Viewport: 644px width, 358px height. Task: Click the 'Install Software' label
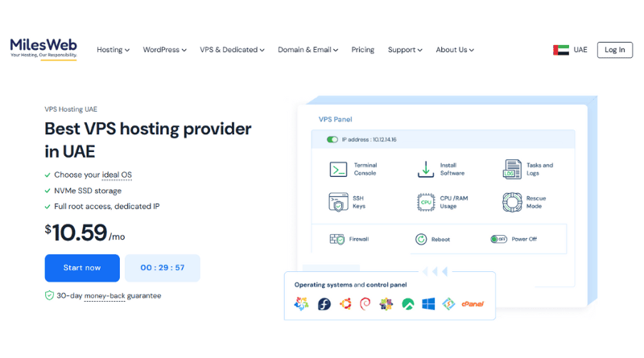tap(452, 169)
